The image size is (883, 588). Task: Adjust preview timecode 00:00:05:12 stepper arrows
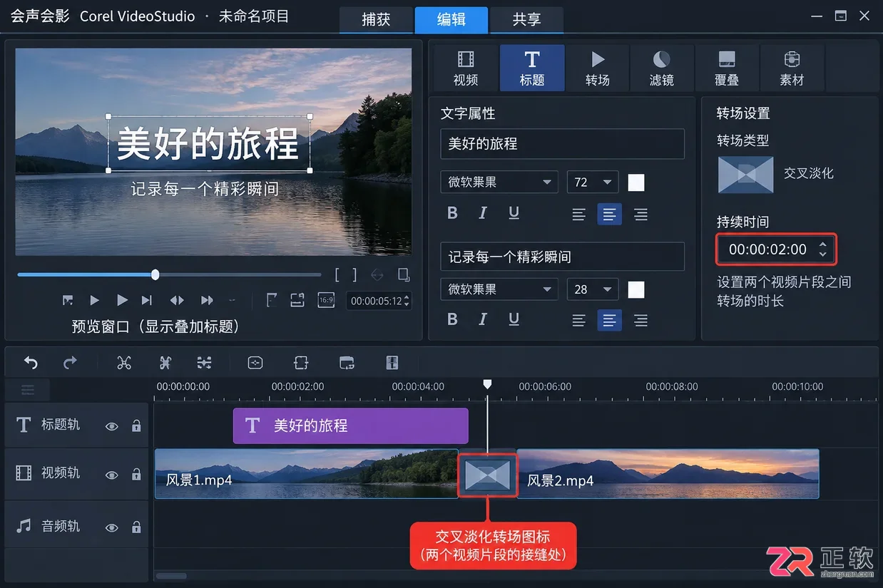coord(407,301)
